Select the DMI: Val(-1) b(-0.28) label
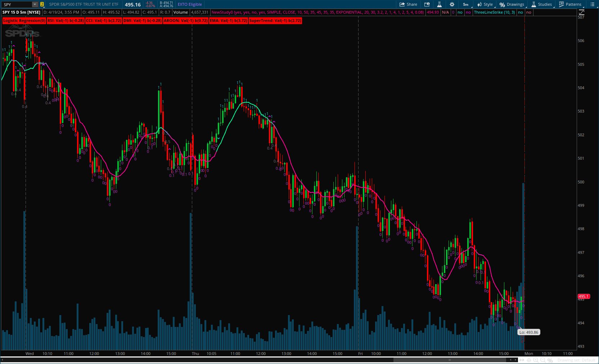Image resolution: width=599 pixels, height=364 pixels. (x=143, y=21)
